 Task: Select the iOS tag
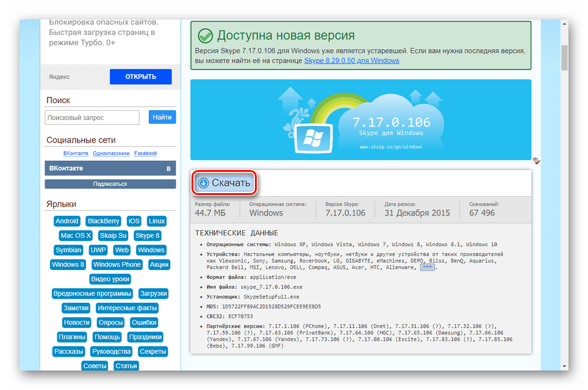[x=134, y=221]
